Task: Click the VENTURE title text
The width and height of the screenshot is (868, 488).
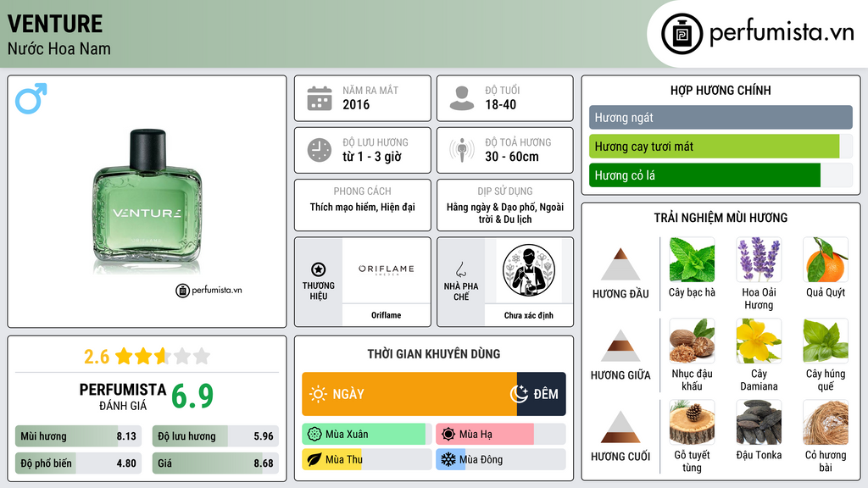Action: (x=55, y=24)
